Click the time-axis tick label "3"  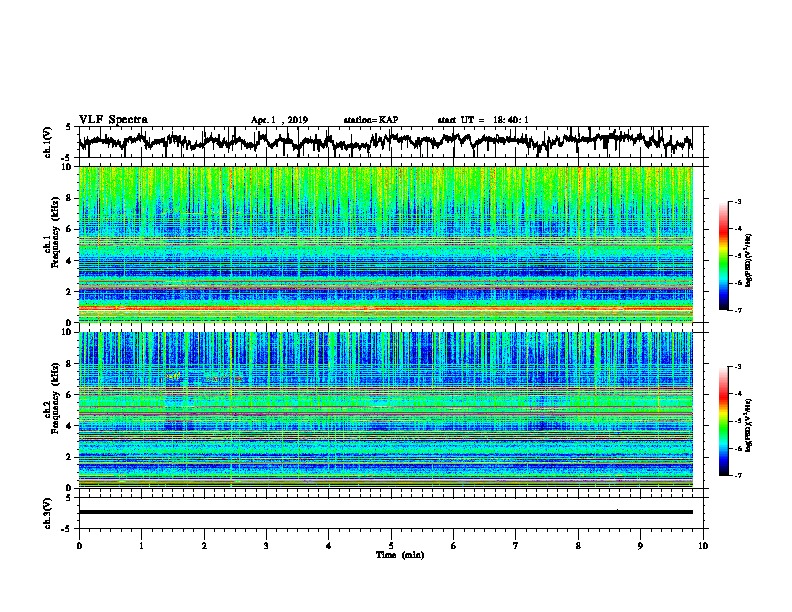pyautogui.click(x=266, y=546)
